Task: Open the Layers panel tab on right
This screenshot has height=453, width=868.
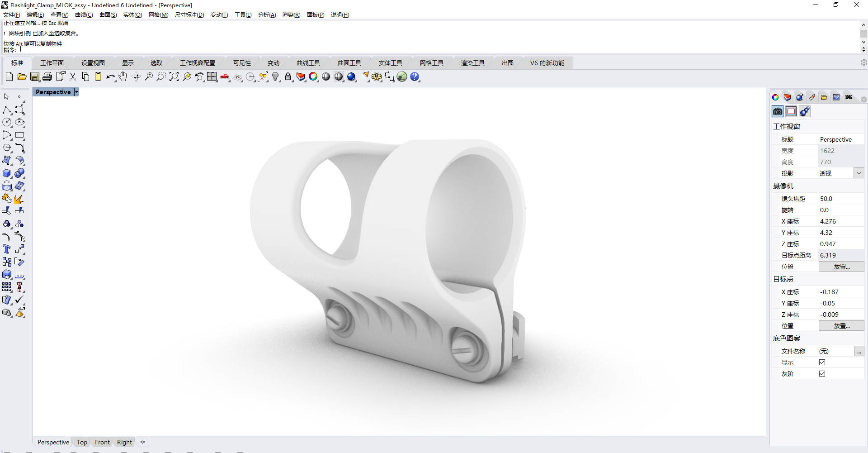Action: pos(788,97)
